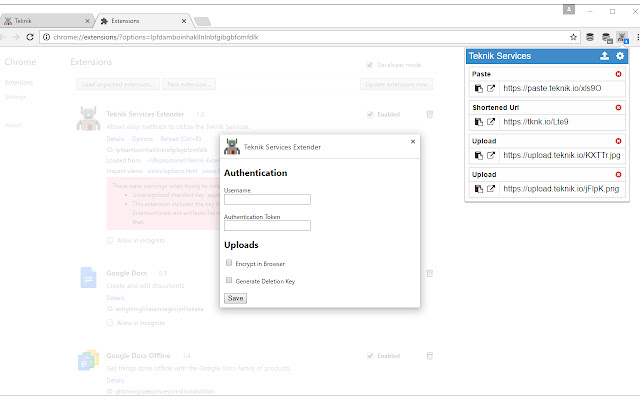The image size is (640, 400).
Task: Remove the Paste entry with red X
Action: [618, 74]
